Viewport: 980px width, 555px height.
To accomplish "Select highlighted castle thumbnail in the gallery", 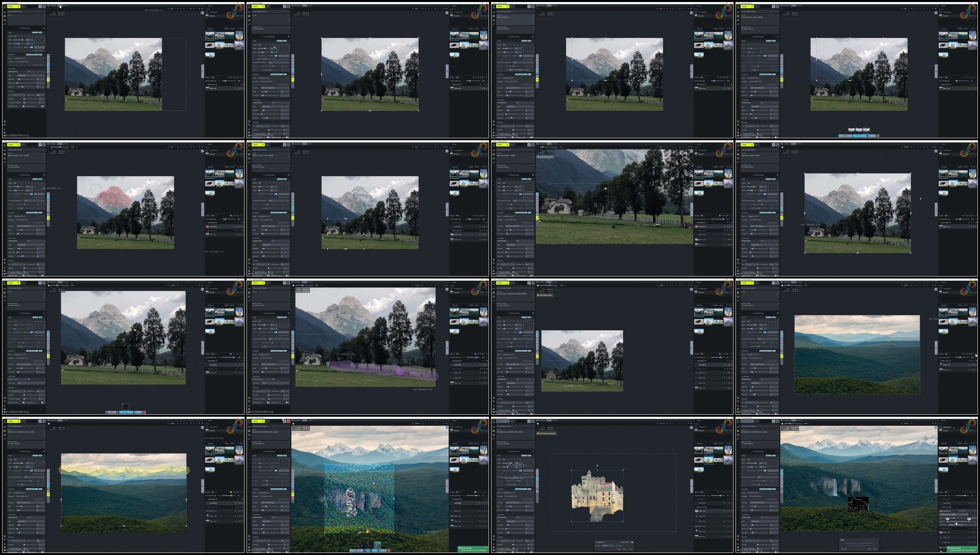I will 709,460.
